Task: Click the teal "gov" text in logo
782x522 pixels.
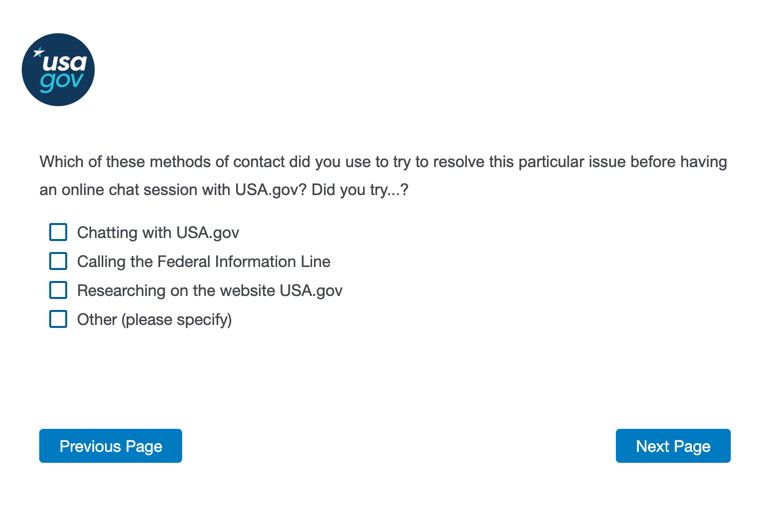Action: pos(61,82)
